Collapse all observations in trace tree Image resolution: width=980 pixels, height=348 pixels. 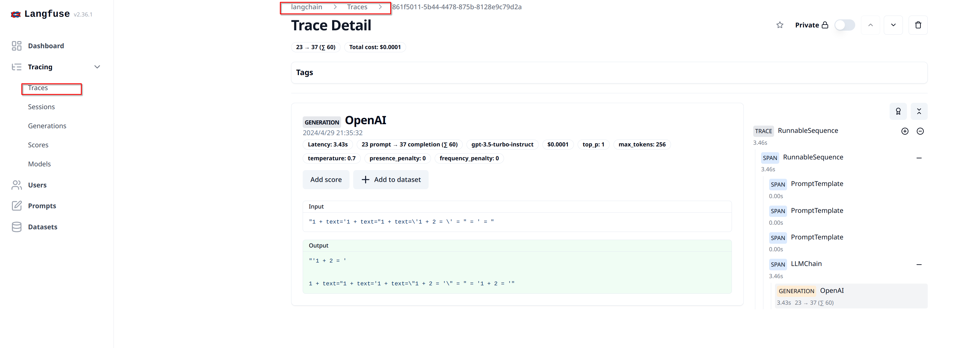(919, 111)
